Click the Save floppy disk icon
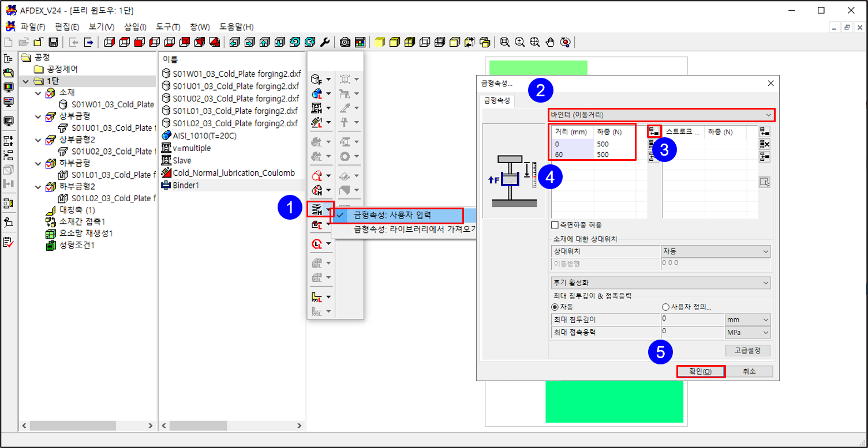 pyautogui.click(x=53, y=42)
